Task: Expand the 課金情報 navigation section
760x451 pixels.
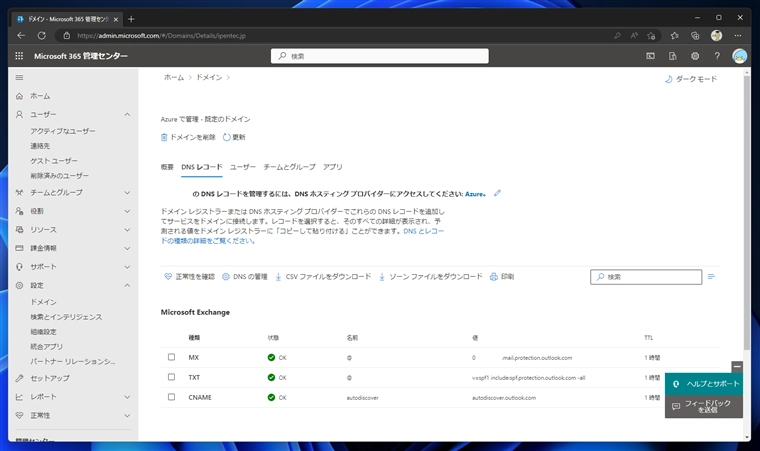Action: coord(127,248)
